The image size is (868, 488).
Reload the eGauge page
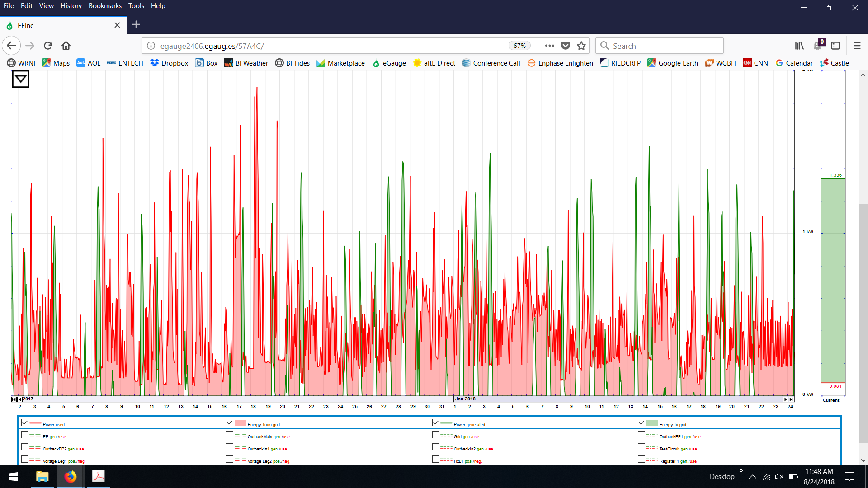[x=48, y=46]
